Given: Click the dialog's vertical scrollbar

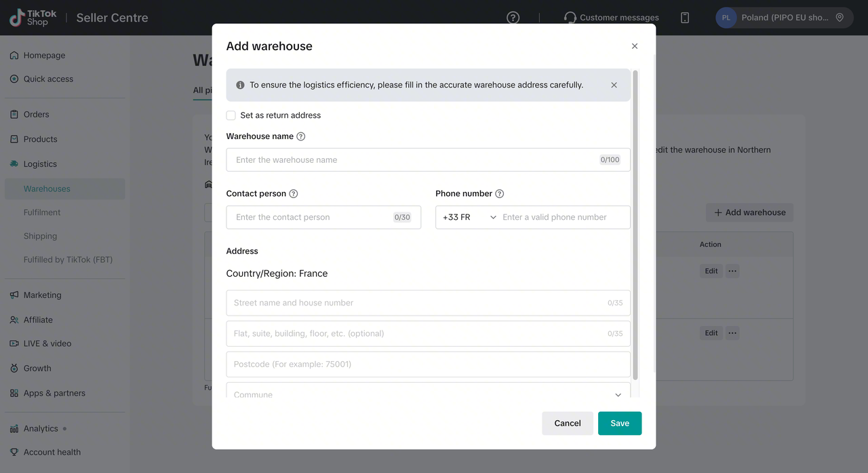Looking at the screenshot, I should (x=635, y=224).
